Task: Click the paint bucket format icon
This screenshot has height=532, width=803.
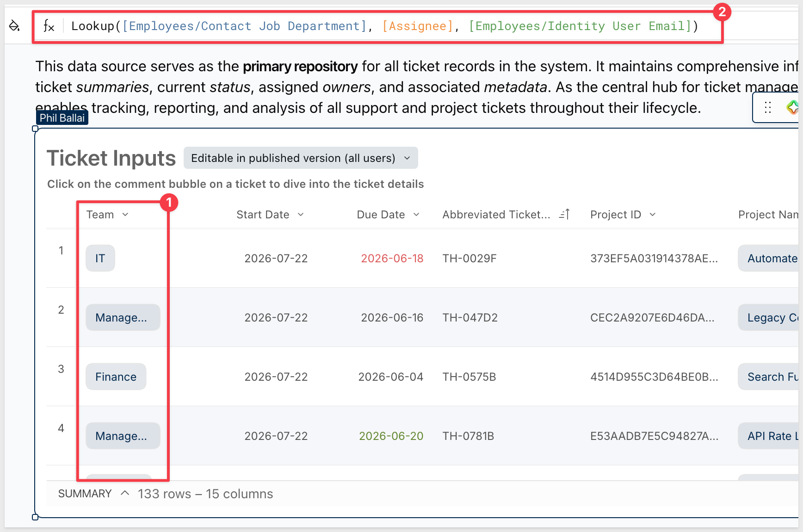Action: [14, 25]
